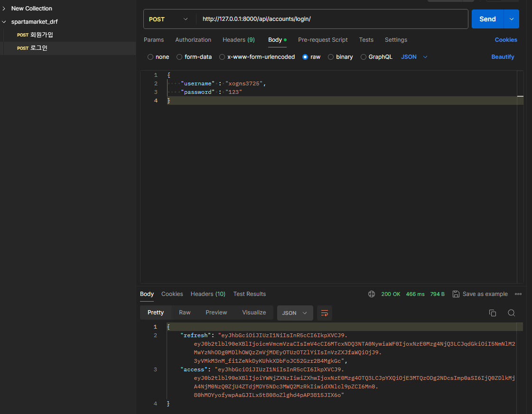Select the none body type radio

tap(150, 57)
